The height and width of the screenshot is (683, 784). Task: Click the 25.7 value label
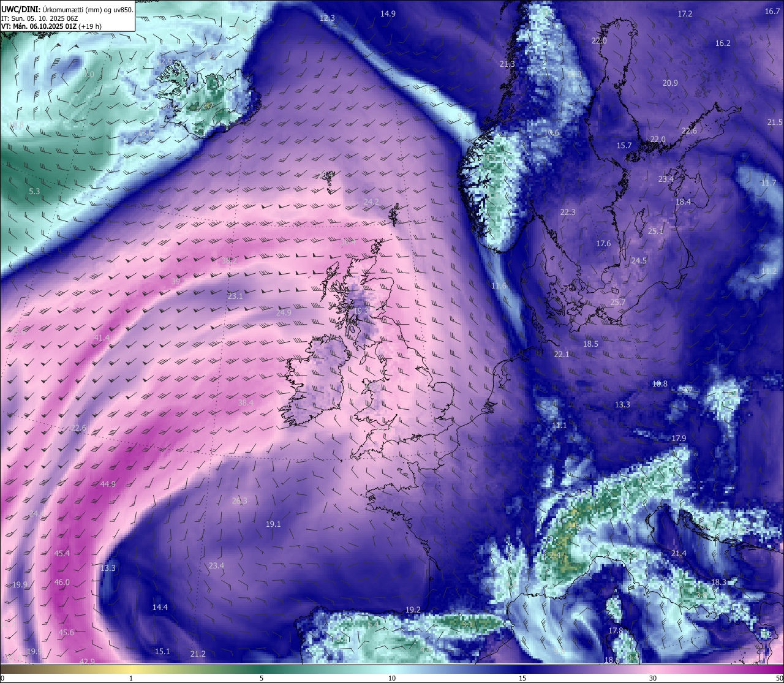[x=618, y=302]
